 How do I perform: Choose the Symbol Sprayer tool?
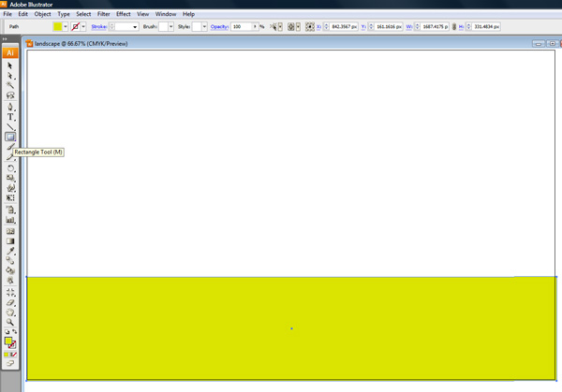(10, 210)
